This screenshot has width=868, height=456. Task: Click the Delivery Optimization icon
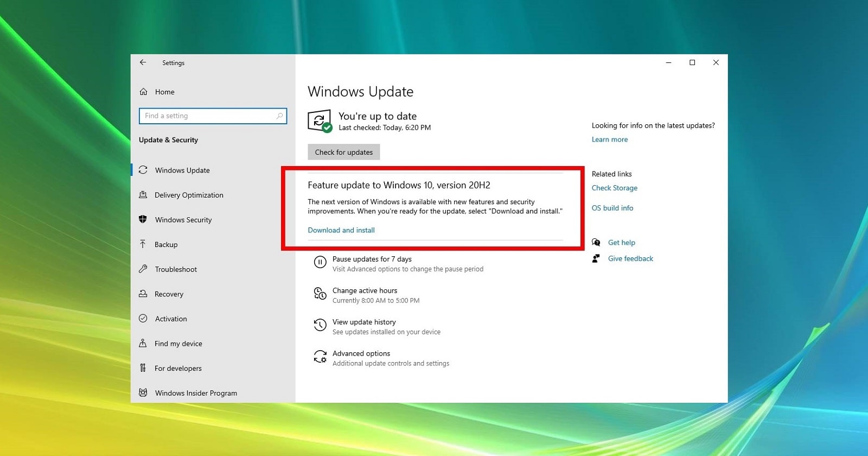click(143, 195)
